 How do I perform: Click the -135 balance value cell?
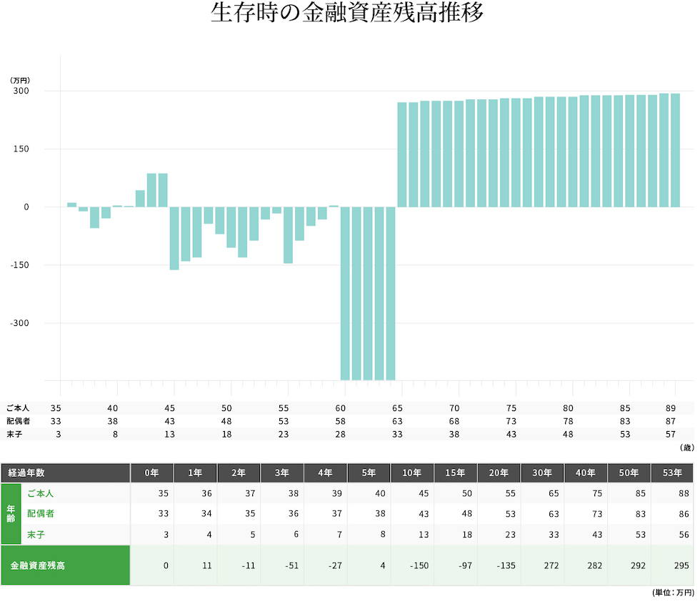pyautogui.click(x=499, y=565)
